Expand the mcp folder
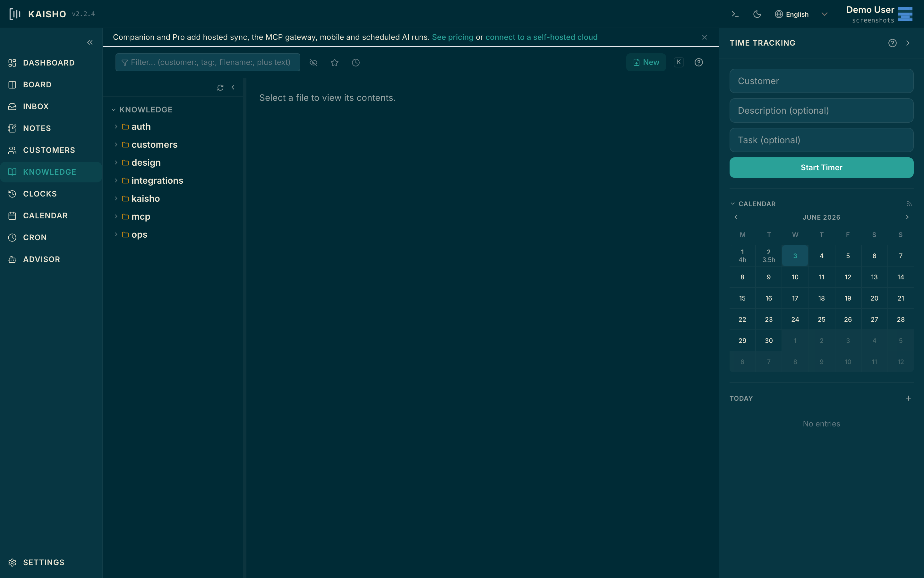 click(116, 216)
